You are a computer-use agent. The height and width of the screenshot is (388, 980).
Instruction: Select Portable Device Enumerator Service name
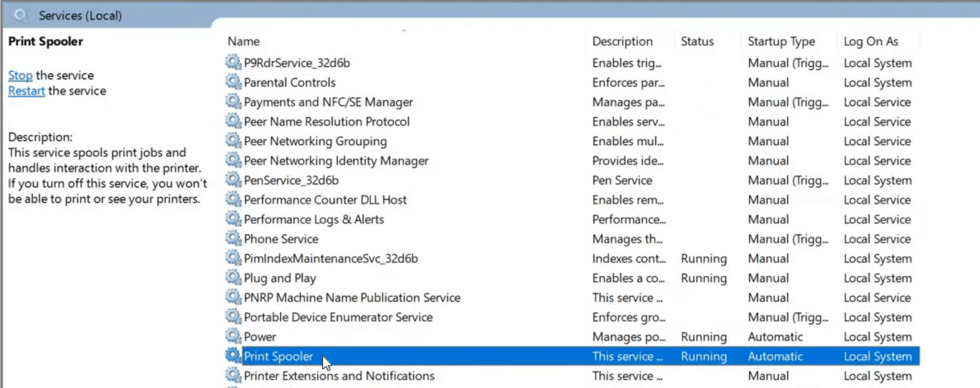click(338, 317)
